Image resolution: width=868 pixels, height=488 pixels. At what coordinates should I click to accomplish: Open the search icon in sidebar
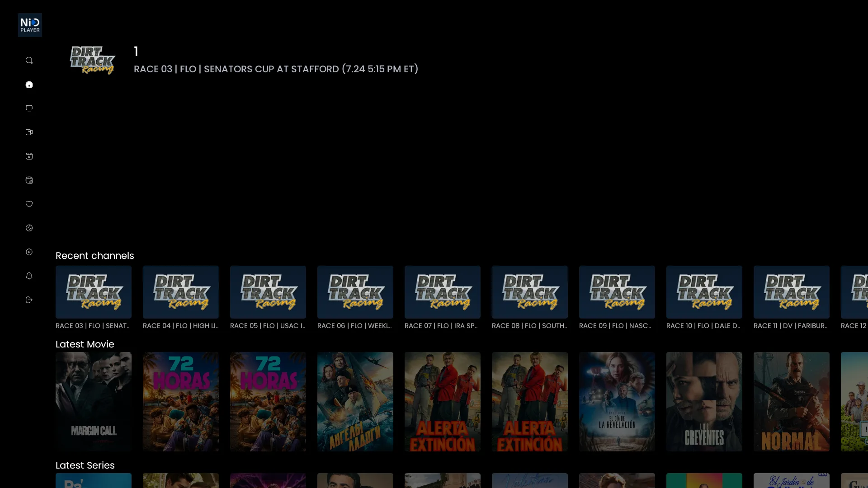pos(29,61)
